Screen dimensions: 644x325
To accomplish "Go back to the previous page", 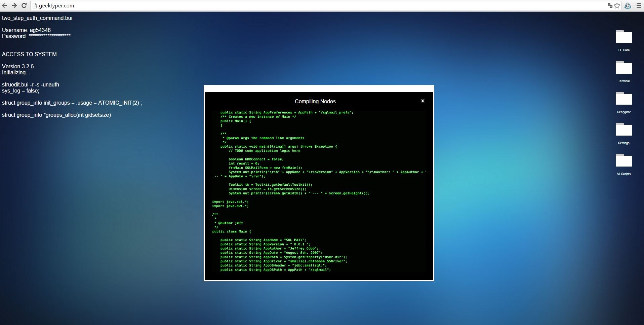I will pyautogui.click(x=5, y=6).
